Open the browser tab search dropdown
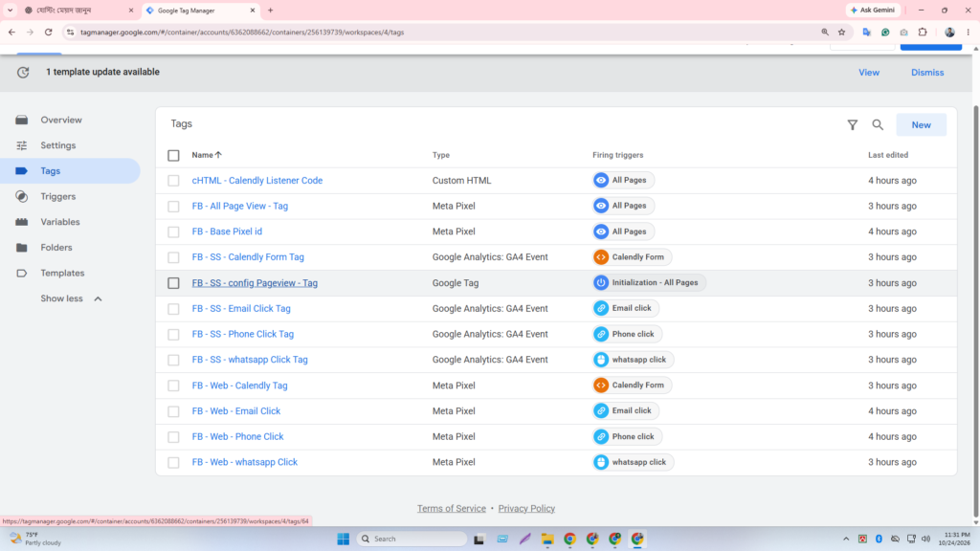This screenshot has height=551, width=980. (10, 10)
